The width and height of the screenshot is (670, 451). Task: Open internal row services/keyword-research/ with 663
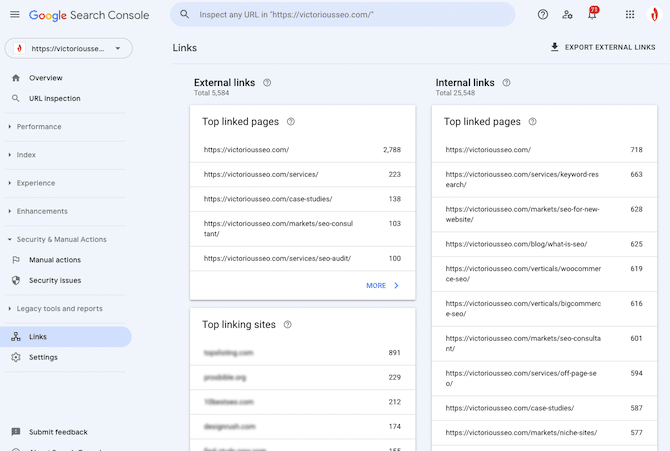pyautogui.click(x=544, y=180)
